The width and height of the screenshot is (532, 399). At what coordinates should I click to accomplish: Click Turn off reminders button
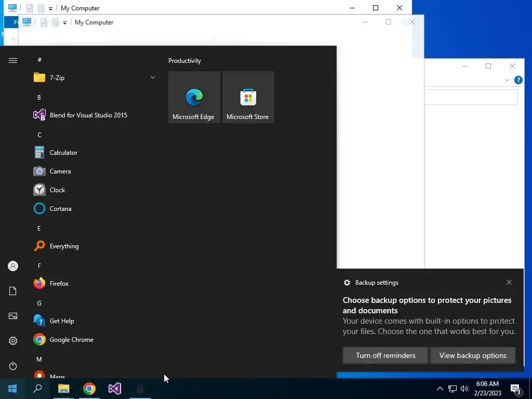click(x=385, y=355)
